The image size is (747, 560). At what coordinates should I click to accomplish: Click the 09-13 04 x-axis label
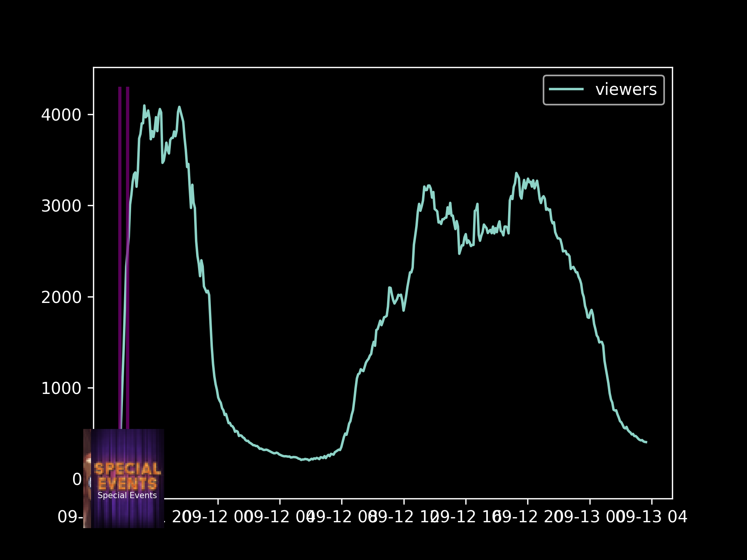pyautogui.click(x=652, y=517)
